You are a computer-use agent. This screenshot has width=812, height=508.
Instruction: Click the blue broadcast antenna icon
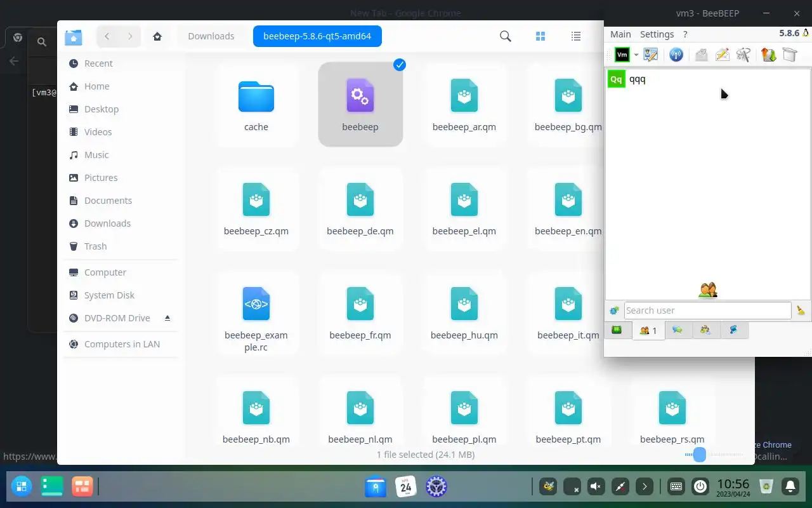click(x=676, y=55)
